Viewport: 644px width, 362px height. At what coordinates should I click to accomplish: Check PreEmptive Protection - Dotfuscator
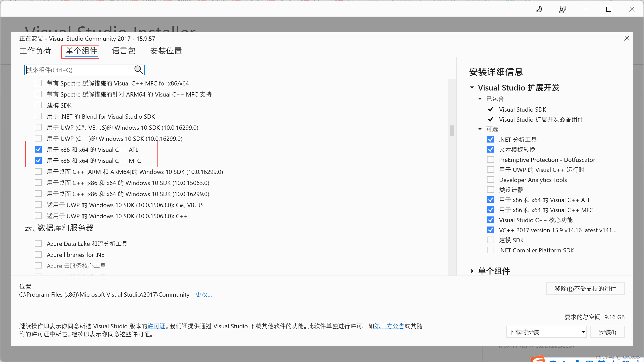491,159
